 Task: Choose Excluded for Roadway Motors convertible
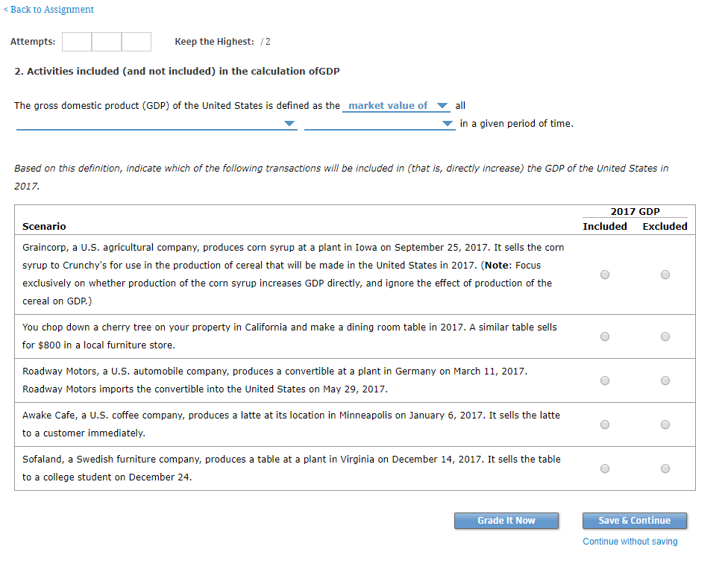665,380
